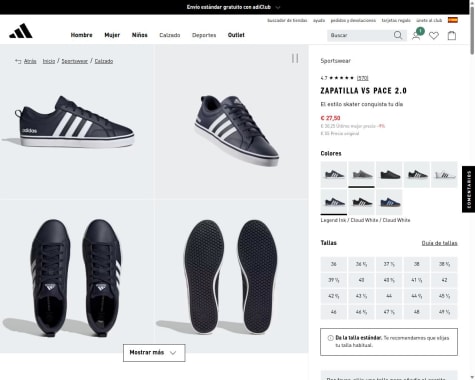Expand Mostrar más for more images
This screenshot has width=475, height=380.
154,353
